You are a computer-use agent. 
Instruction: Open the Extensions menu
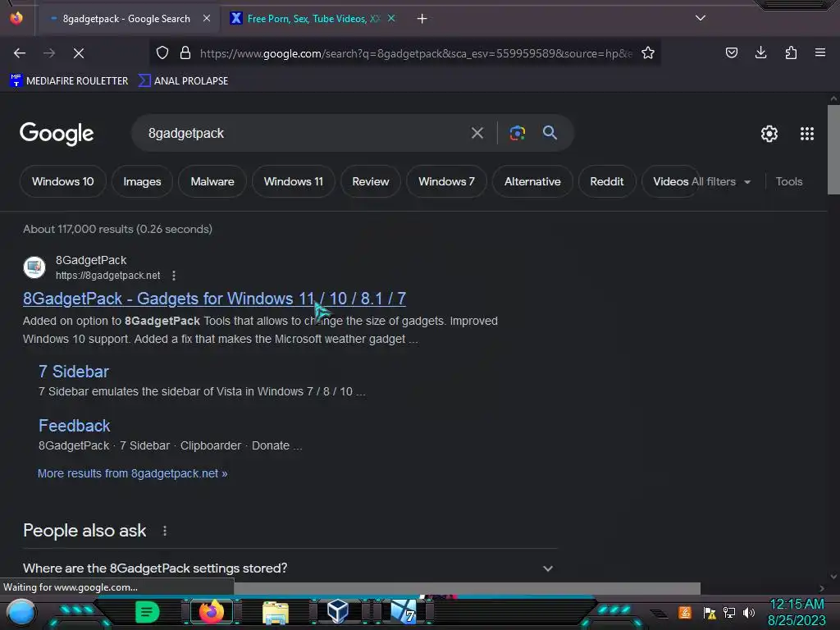click(x=791, y=52)
